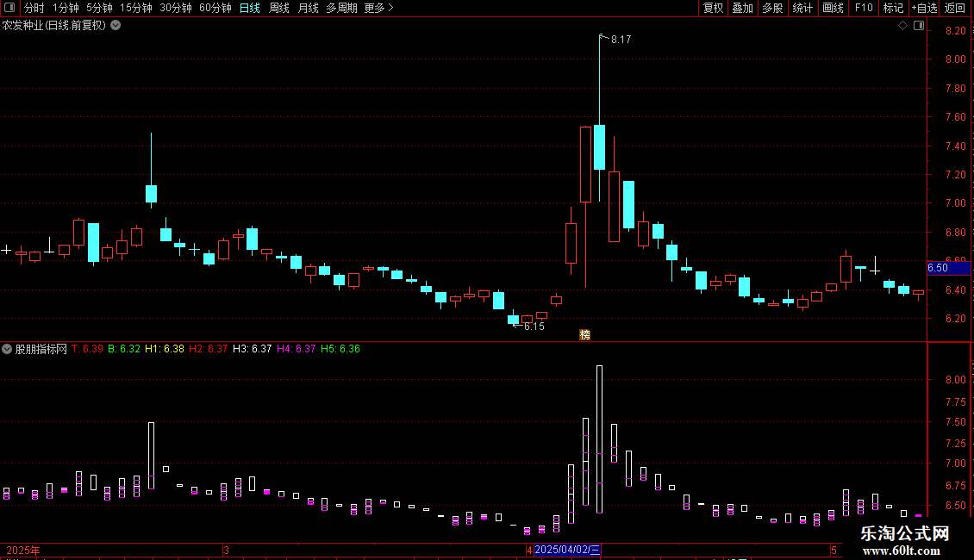Viewport: 974px width, 560px height.
Task: Open the 多周期 multi-period view
Action: (341, 8)
